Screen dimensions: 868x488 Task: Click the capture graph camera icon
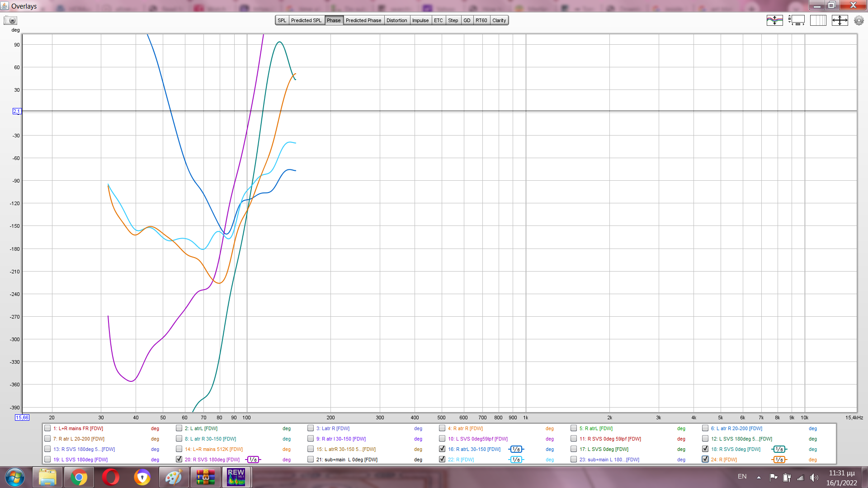(x=10, y=20)
